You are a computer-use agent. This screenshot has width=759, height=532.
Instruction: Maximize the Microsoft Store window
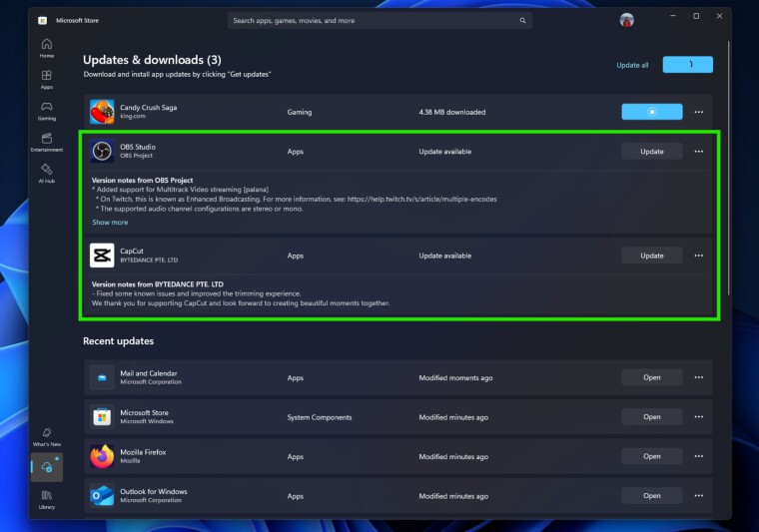[696, 16]
